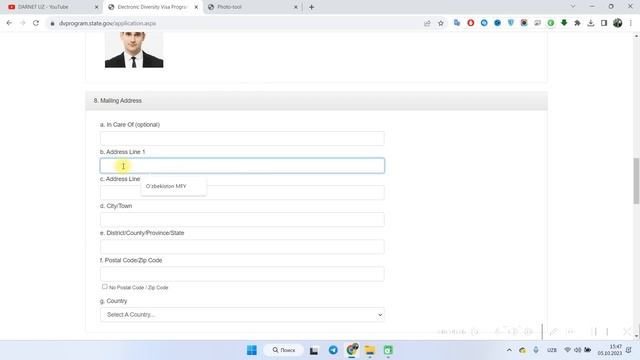Open the Chrome profile avatar
Viewport: 640px width, 360px height.
click(618, 23)
